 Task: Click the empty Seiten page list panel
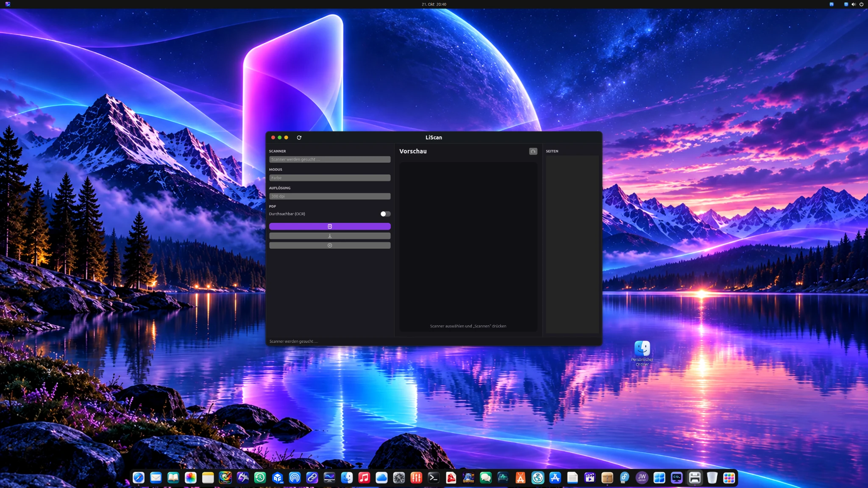(572, 244)
